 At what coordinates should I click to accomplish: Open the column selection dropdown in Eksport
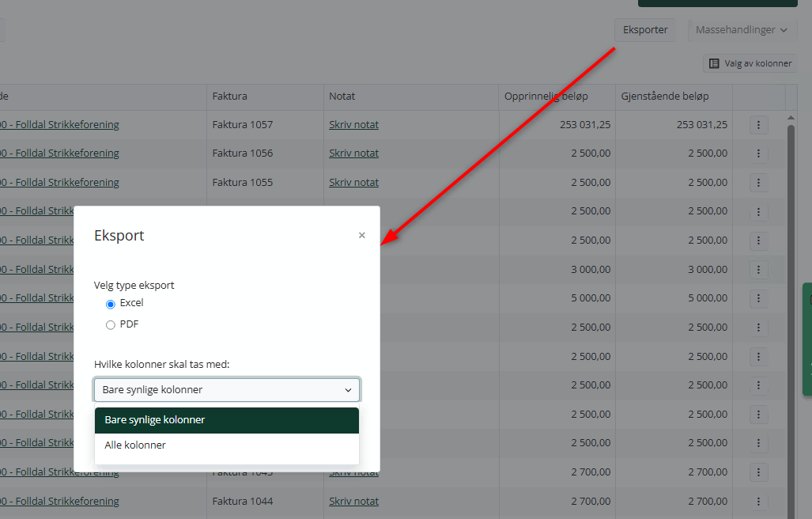[x=227, y=389]
